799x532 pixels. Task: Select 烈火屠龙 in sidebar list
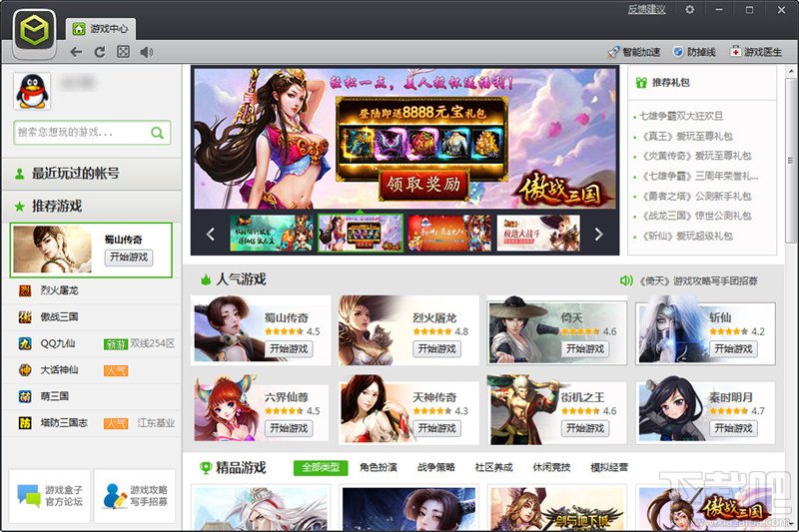[92, 290]
